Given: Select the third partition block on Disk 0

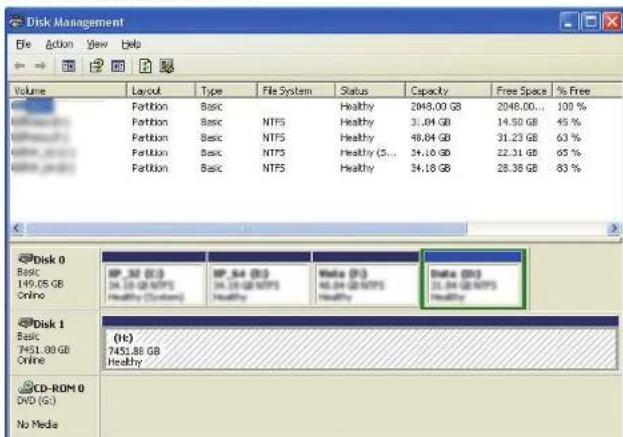Looking at the screenshot, I should click(x=366, y=279).
